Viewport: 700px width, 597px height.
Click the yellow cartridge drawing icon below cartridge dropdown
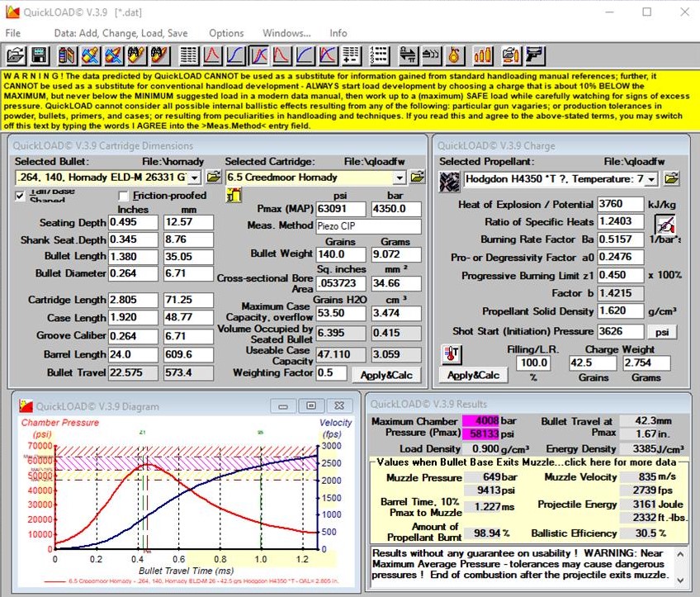pos(234,195)
